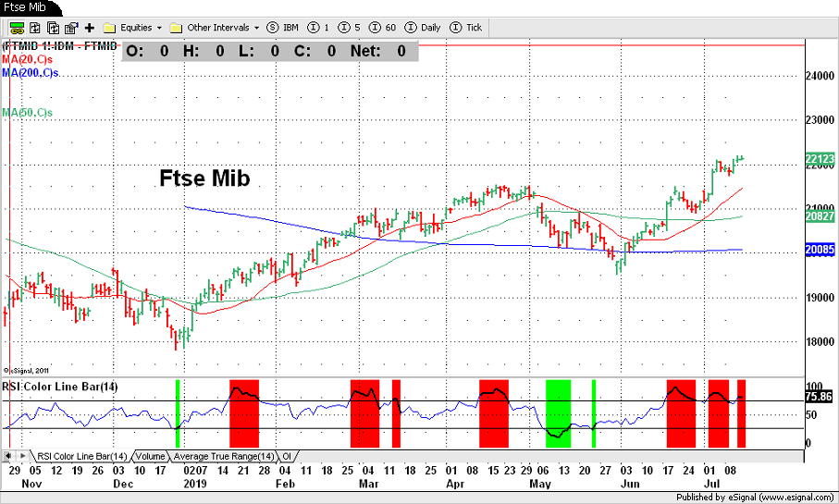Viewport: 839px width, 504px height.
Task: Click the Published by eSignal footer text
Action: click(755, 497)
